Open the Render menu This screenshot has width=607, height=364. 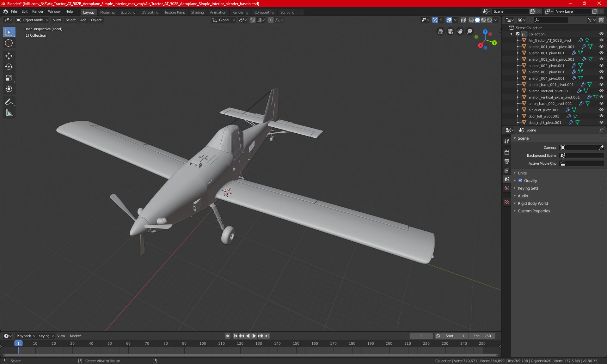coord(38,11)
